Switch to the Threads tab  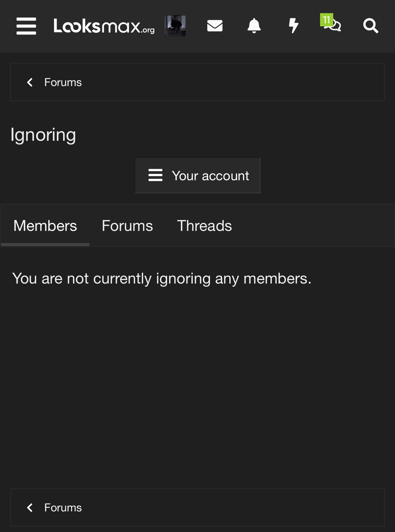coord(204,226)
